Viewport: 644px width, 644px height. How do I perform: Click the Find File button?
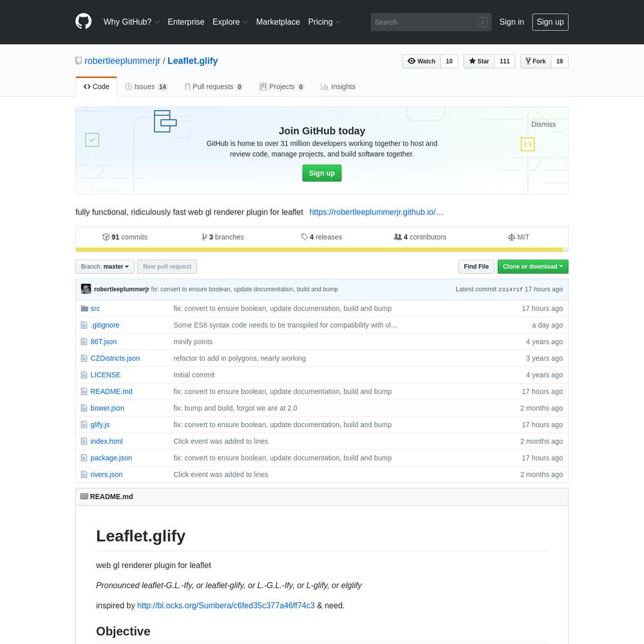[x=476, y=267]
